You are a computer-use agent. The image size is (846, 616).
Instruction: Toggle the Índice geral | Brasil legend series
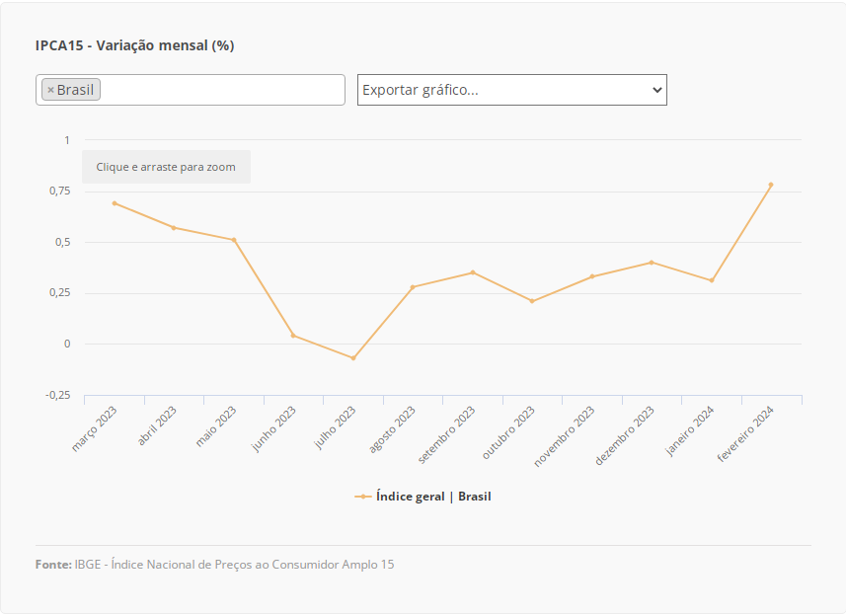432,497
